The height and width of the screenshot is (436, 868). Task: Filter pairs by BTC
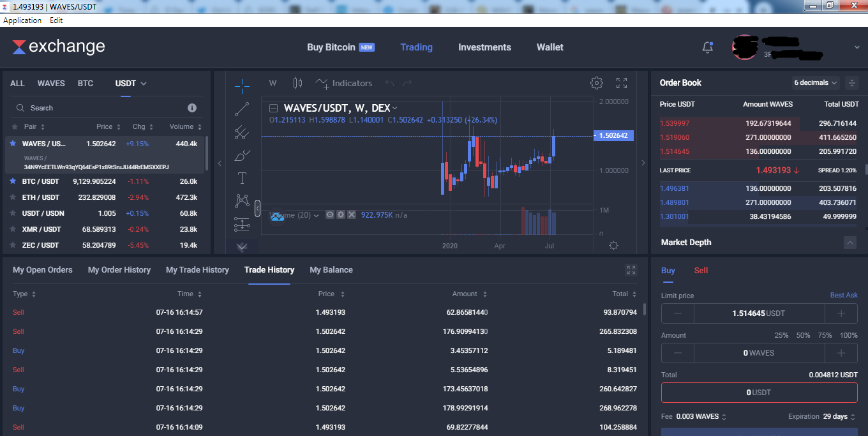86,84
